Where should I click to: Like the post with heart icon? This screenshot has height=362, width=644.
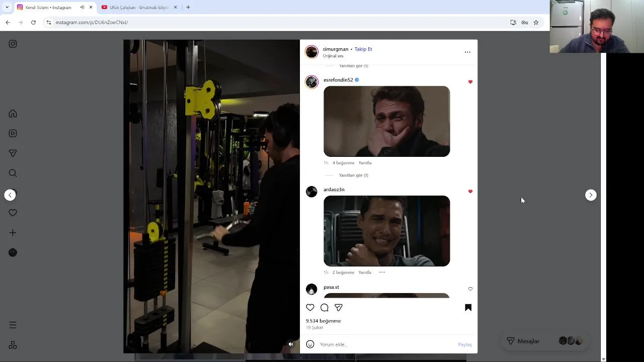310,307
